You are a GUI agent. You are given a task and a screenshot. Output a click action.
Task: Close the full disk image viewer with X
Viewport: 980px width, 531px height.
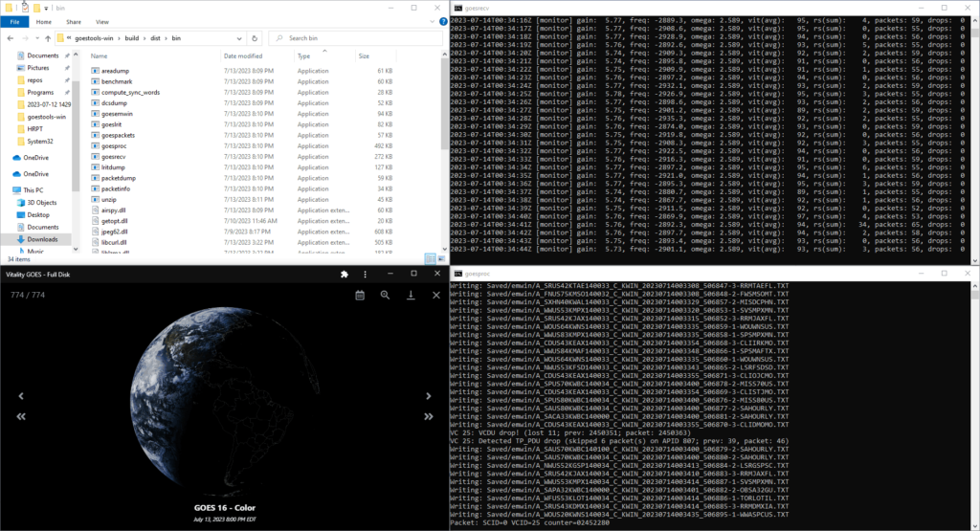tap(436, 295)
